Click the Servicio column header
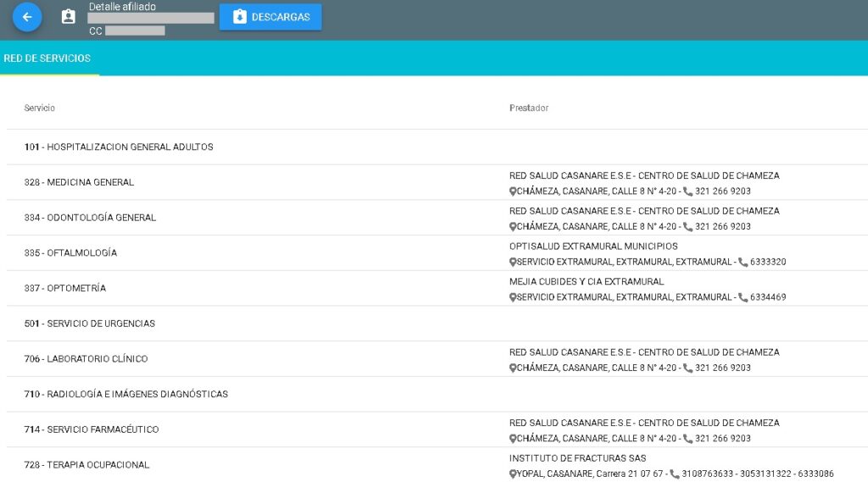This screenshot has height=482, width=868. coord(39,108)
